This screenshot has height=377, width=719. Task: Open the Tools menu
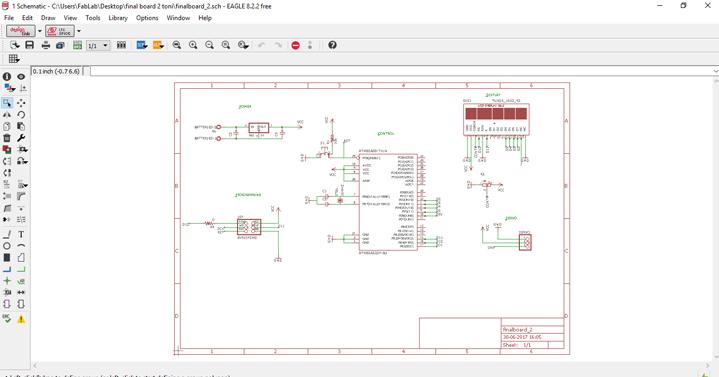93,18
